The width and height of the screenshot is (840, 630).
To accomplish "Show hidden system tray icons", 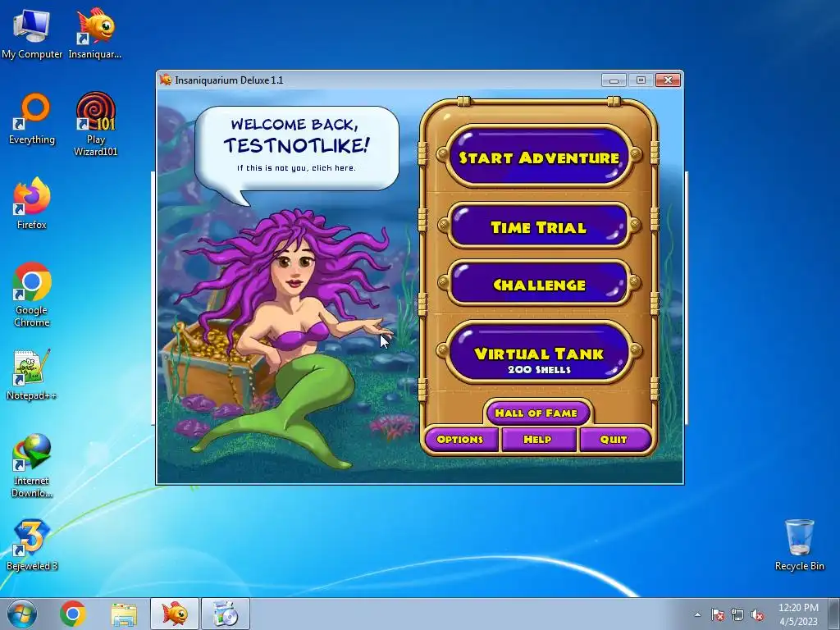I will [x=697, y=614].
